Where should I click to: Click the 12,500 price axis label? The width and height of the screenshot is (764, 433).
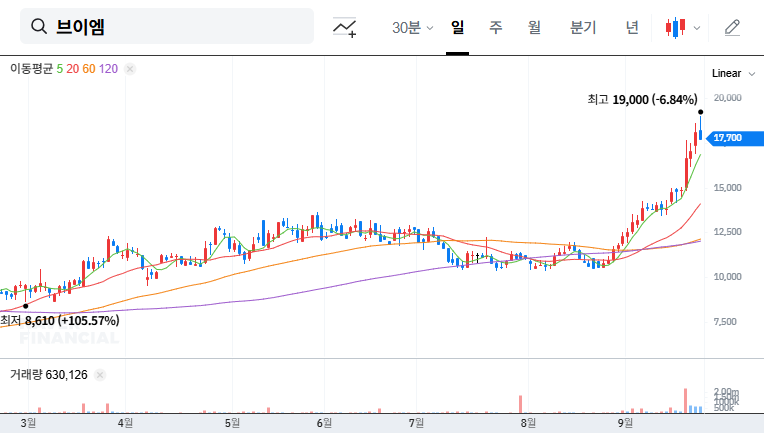pos(727,232)
